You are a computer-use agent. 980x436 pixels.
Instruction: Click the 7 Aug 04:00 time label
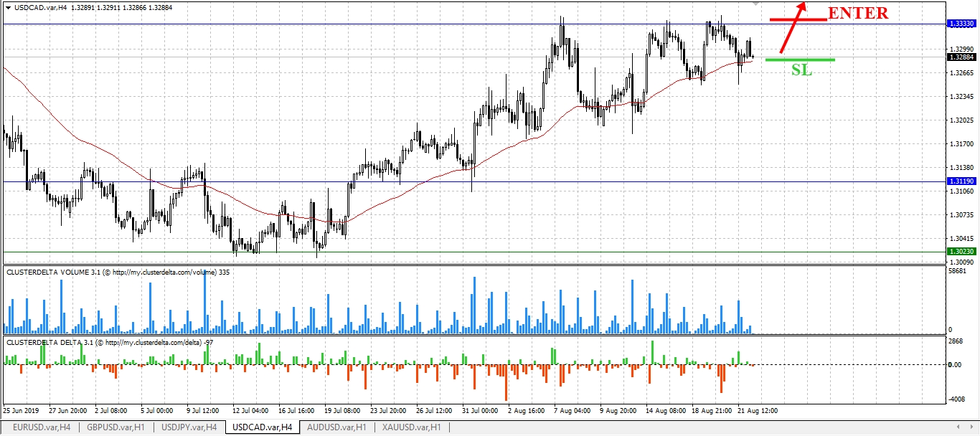[x=573, y=411]
